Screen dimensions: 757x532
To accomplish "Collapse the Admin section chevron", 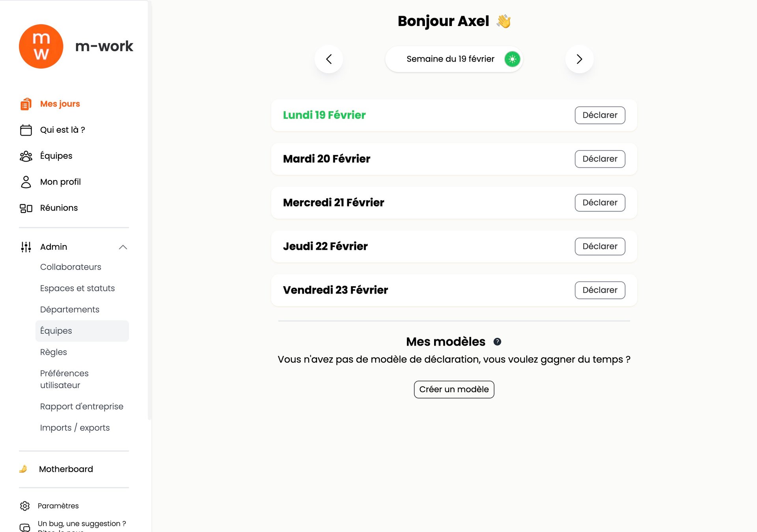I will [x=123, y=247].
